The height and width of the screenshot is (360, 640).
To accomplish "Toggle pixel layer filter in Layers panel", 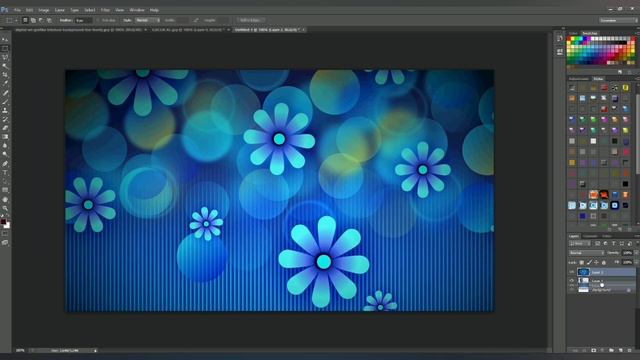I will [597, 243].
